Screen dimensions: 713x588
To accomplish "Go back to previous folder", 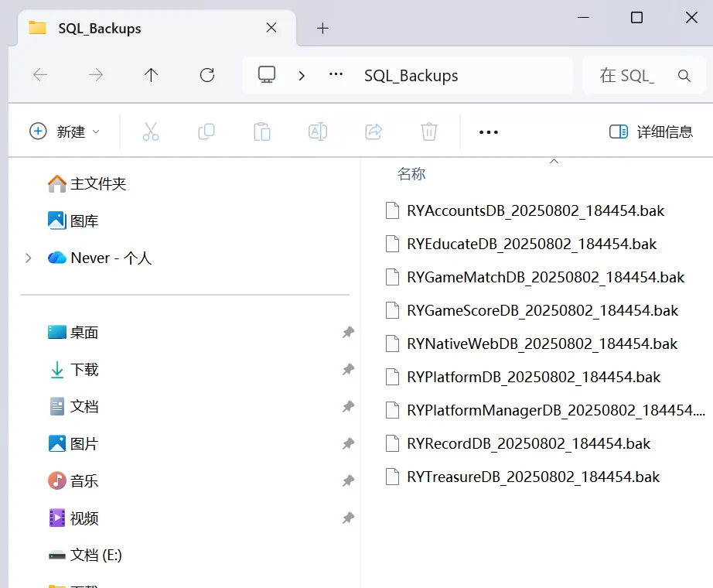I will 40,74.
